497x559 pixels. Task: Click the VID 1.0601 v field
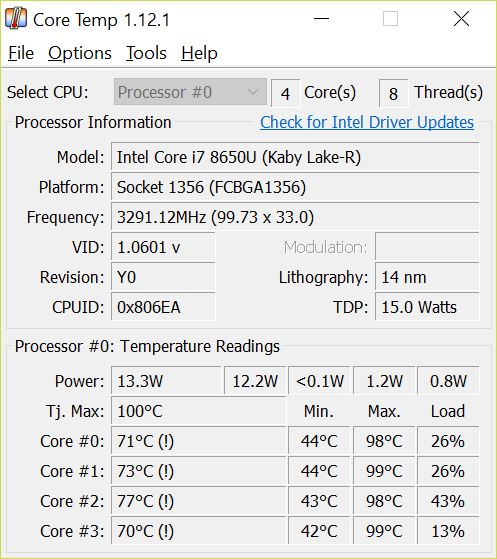(x=163, y=247)
